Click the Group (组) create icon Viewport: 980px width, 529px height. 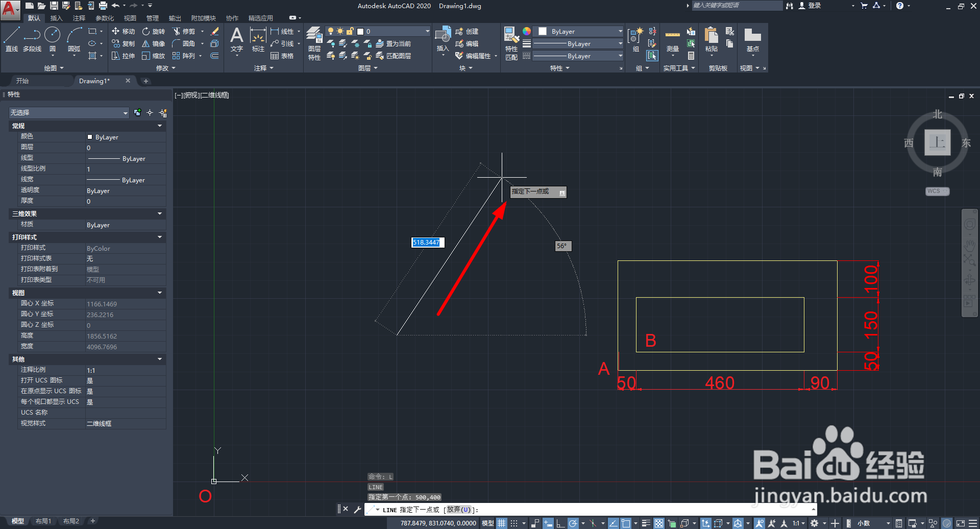point(635,40)
